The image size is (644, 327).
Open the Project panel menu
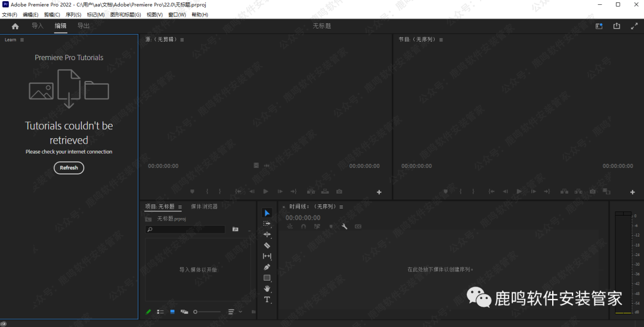[x=180, y=207]
